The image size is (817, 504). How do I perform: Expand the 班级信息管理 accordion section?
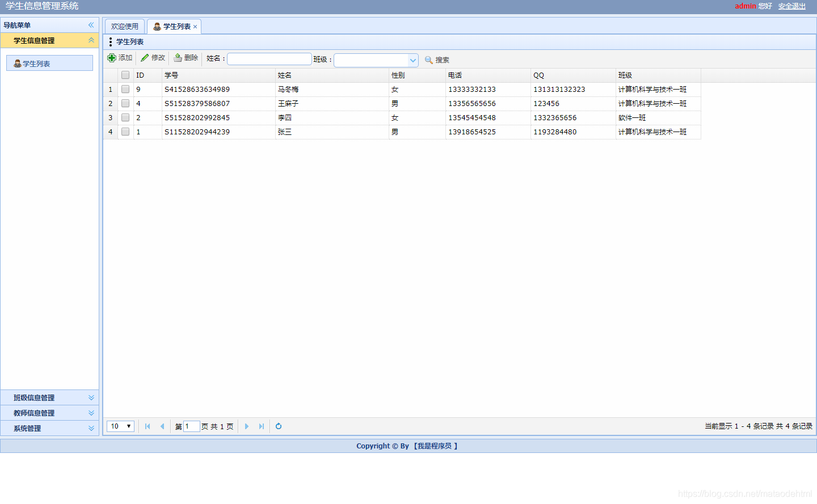coord(91,397)
